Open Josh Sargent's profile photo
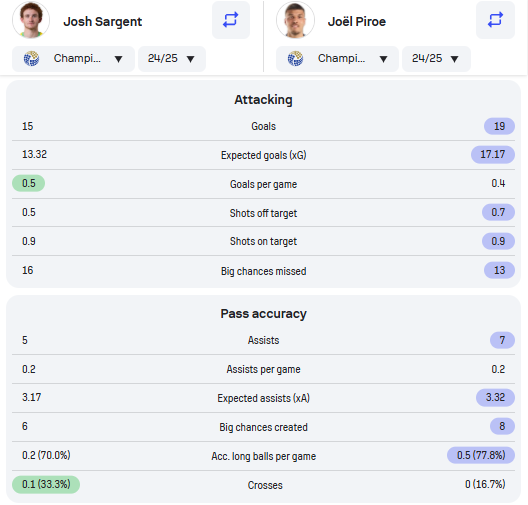Image resolution: width=528 pixels, height=505 pixels. [x=31, y=20]
